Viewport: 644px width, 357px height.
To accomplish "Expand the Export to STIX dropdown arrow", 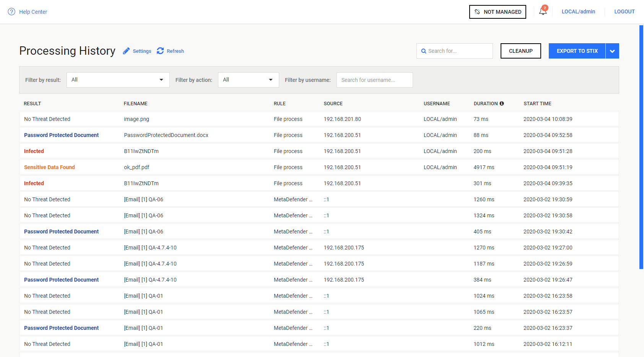I will [612, 51].
